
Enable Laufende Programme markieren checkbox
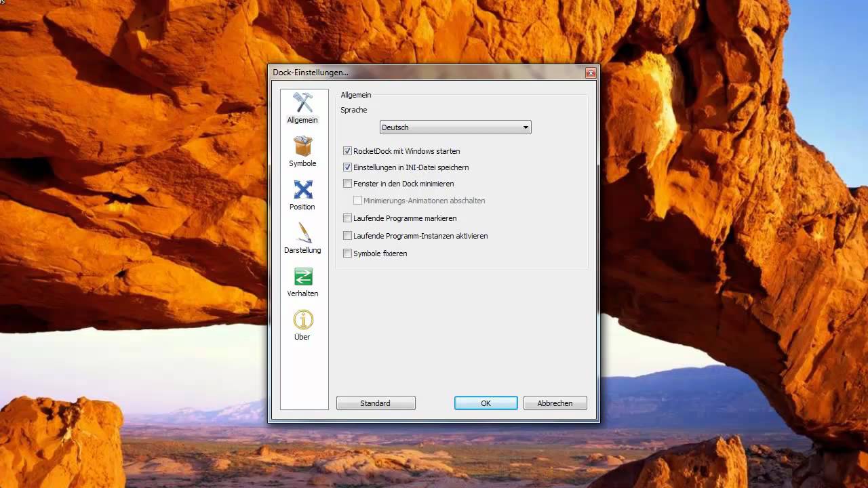[x=347, y=218]
